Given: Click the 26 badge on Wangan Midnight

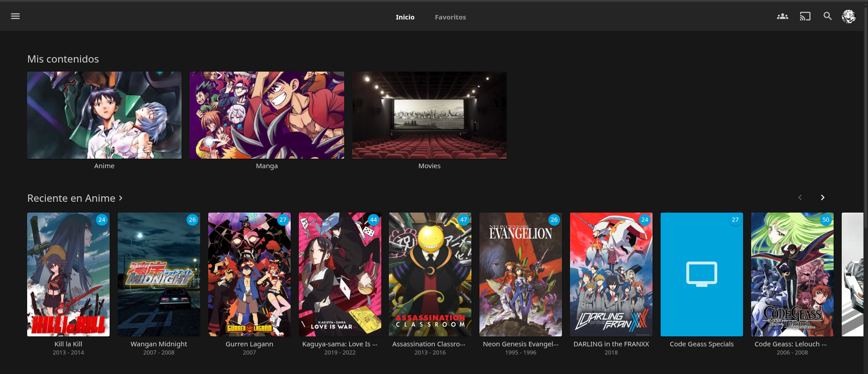Looking at the screenshot, I should [192, 220].
